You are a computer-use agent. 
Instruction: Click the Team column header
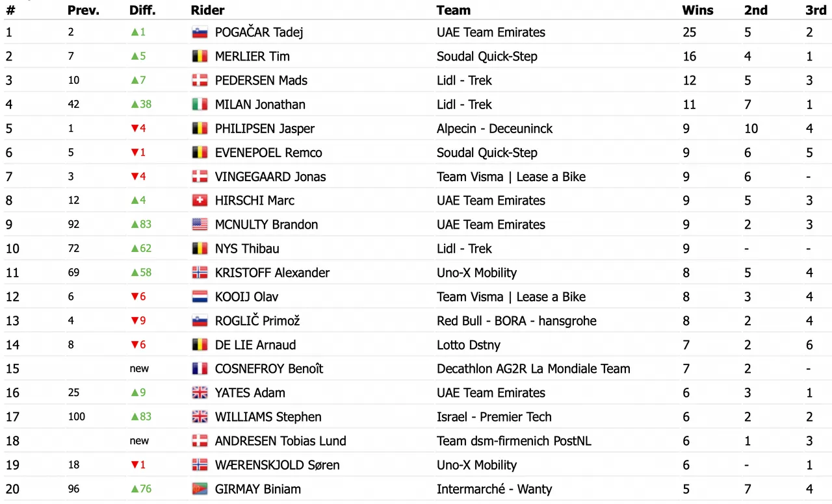[454, 10]
